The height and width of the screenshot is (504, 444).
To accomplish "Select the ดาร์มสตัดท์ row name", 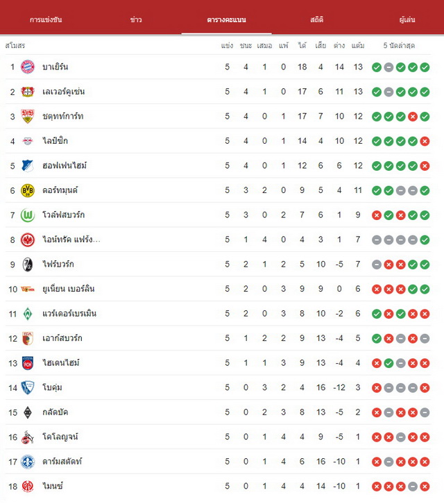I will (62, 461).
